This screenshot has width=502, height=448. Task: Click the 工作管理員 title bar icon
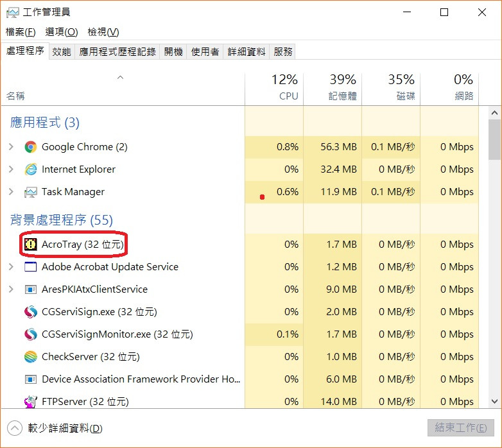click(12, 12)
